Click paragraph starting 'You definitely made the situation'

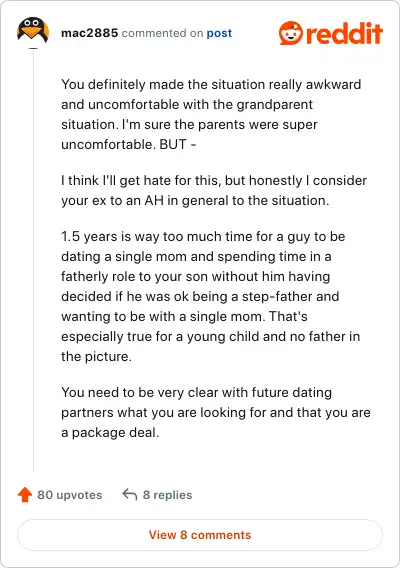tap(211, 114)
